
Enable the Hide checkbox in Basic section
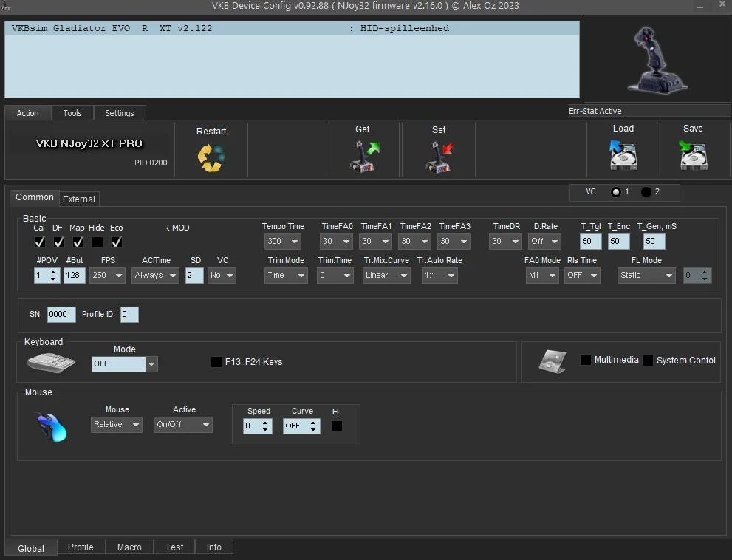97,242
